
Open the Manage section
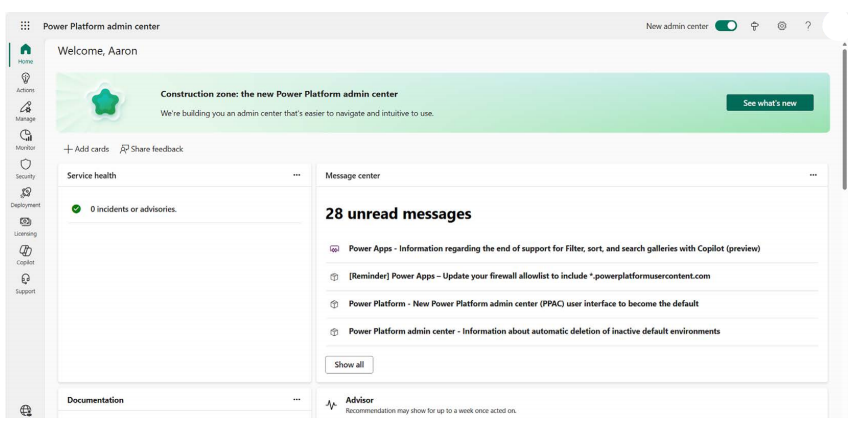25,111
